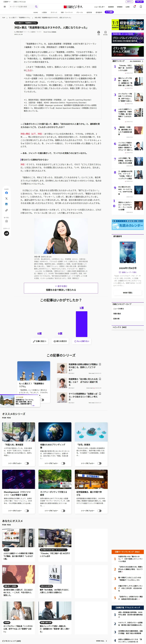Image resolution: width=146 pixels, height=644 pixels.
Task: Open ニューズレター in the header
Action: point(100,7)
